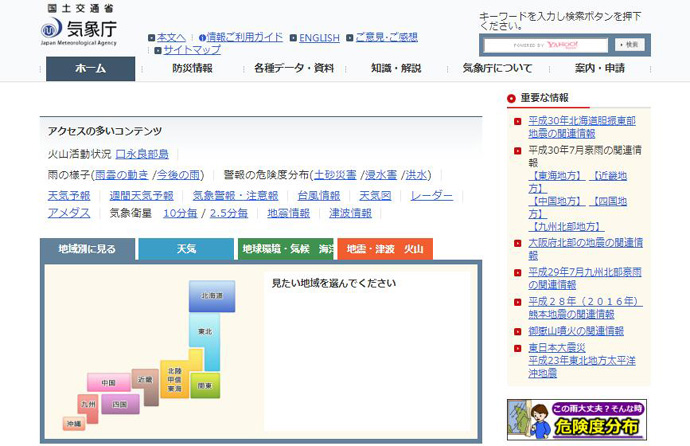Open the 津波情報 link

coord(351,213)
